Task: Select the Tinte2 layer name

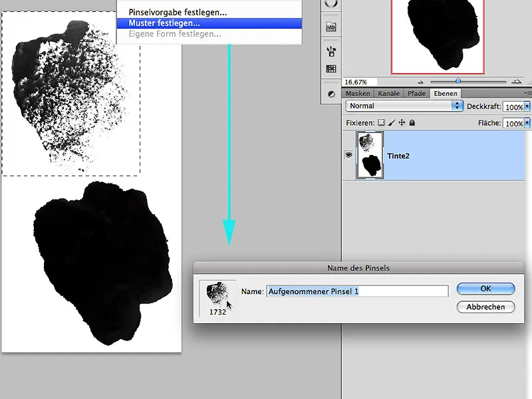Action: pos(398,156)
